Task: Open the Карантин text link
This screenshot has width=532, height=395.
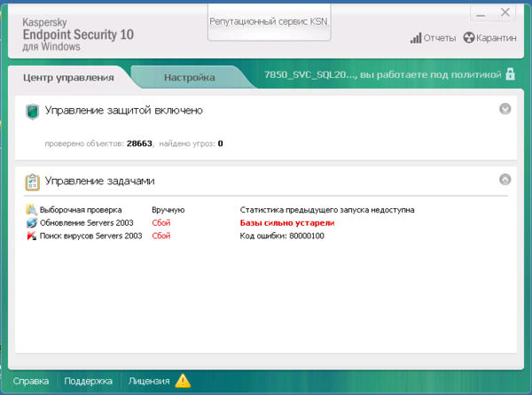Action: [x=496, y=37]
